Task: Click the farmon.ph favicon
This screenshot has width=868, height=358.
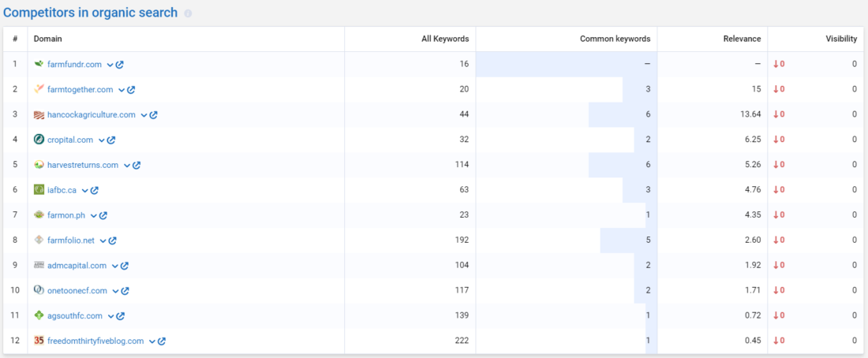Action: tap(39, 215)
